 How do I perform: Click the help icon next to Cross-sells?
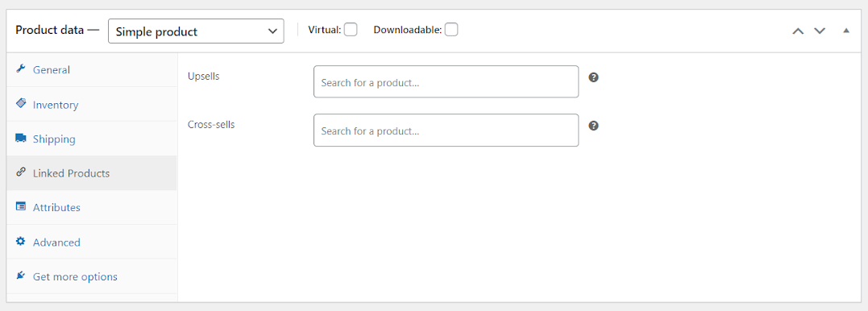[593, 126]
